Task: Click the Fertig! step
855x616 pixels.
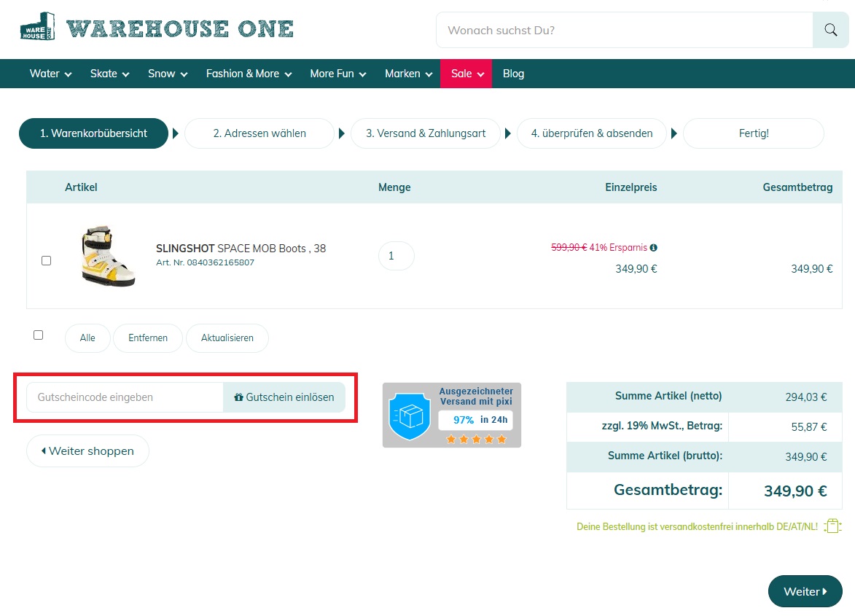Action: pos(754,133)
